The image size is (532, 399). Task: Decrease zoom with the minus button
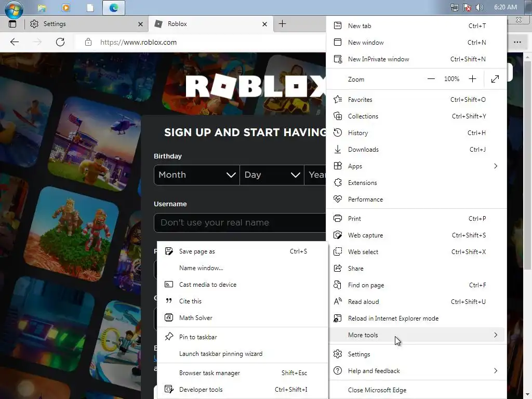click(x=431, y=79)
